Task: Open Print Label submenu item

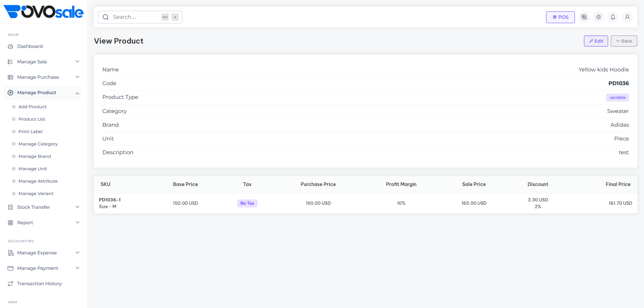Action: click(31, 132)
